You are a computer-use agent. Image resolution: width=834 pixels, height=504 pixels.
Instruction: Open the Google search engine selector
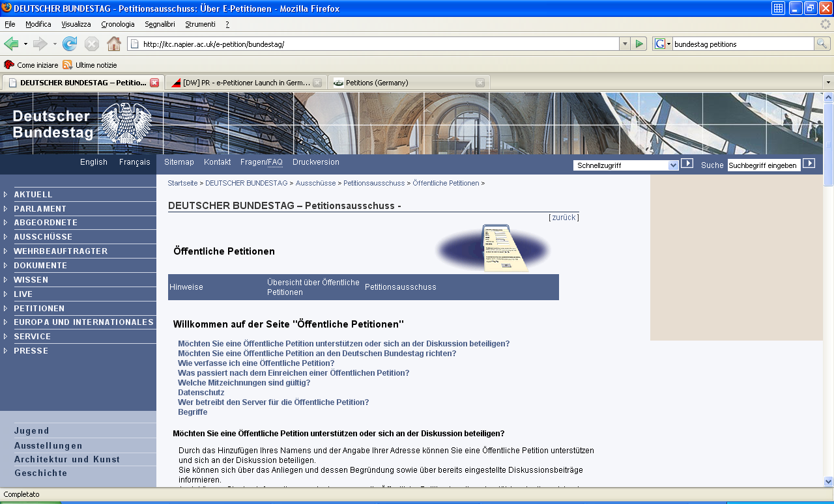pyautogui.click(x=663, y=44)
